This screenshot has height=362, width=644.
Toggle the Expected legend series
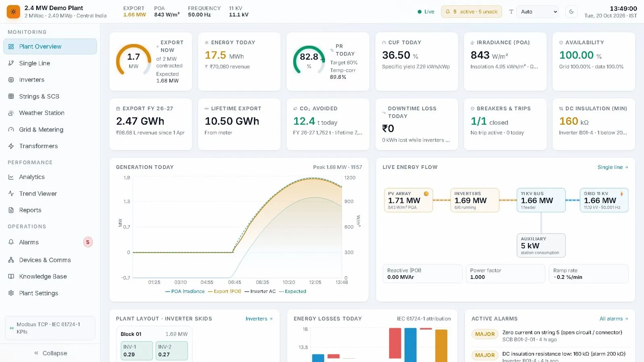coord(293,291)
